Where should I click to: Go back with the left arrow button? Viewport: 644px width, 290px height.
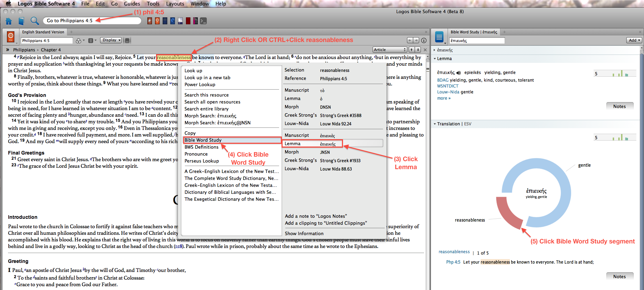[410, 41]
